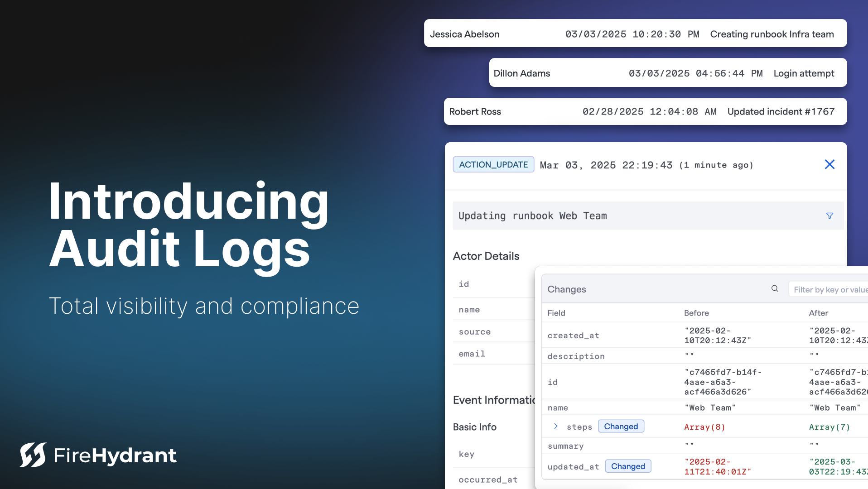868x489 pixels.
Task: Click the Creating runbook Infra team text
Action: point(772,34)
